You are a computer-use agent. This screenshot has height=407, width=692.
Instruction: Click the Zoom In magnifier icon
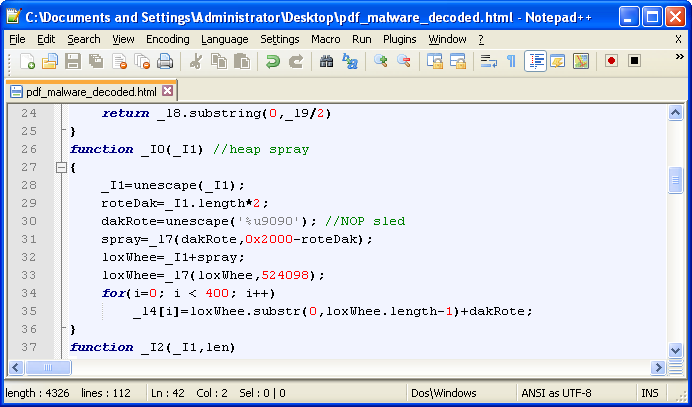click(x=381, y=62)
